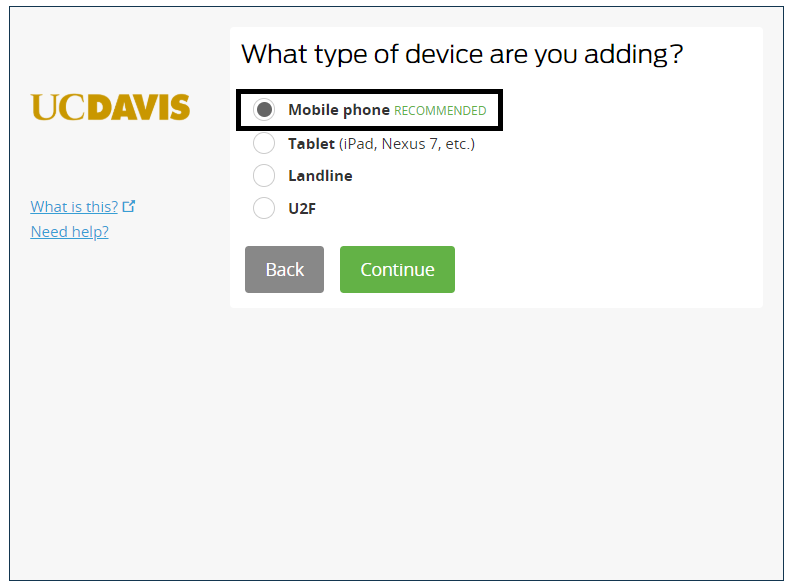
Task: Click the "Landline" option label
Action: tap(320, 176)
